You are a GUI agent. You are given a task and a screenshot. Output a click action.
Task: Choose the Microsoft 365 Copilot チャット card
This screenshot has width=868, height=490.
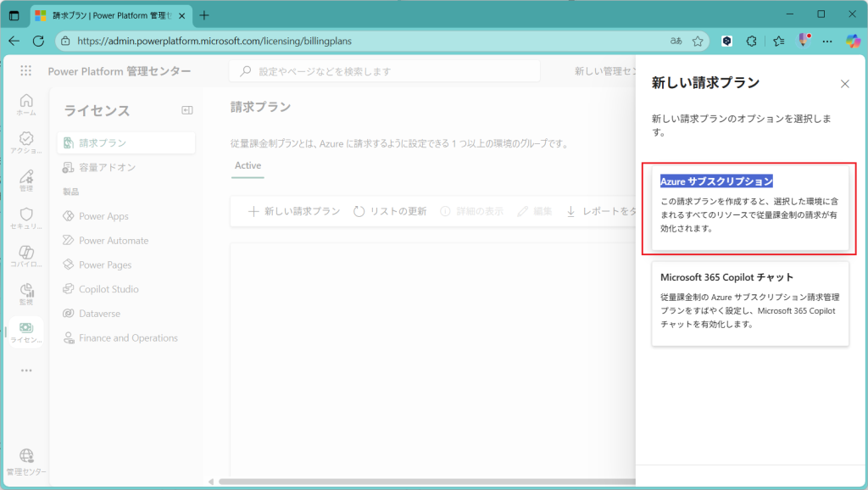pyautogui.click(x=749, y=303)
